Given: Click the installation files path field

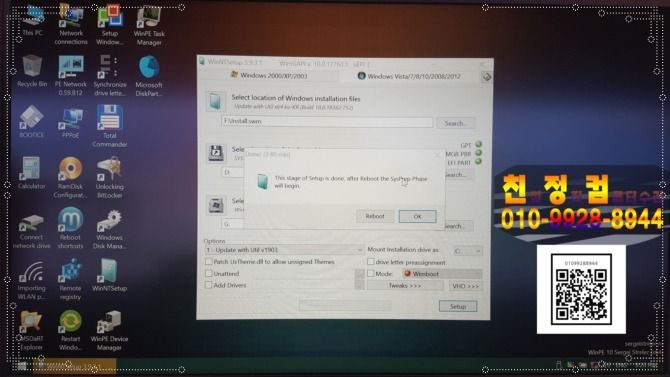Looking at the screenshot, I should (327, 121).
